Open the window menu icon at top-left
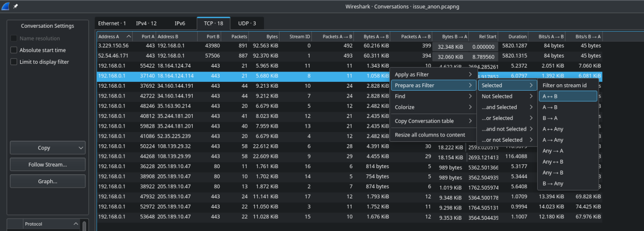644x231 pixels. (x=5, y=6)
